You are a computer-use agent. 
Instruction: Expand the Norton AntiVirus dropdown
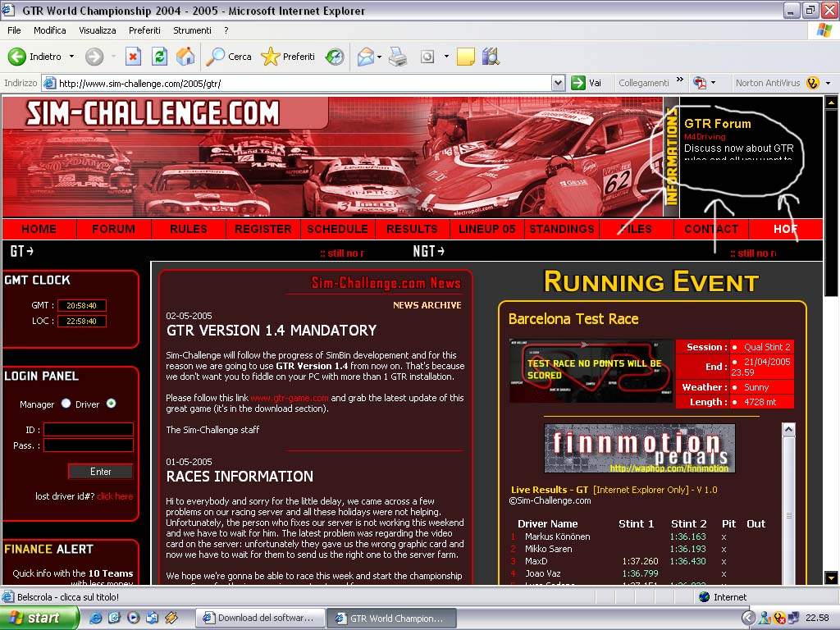point(828,83)
